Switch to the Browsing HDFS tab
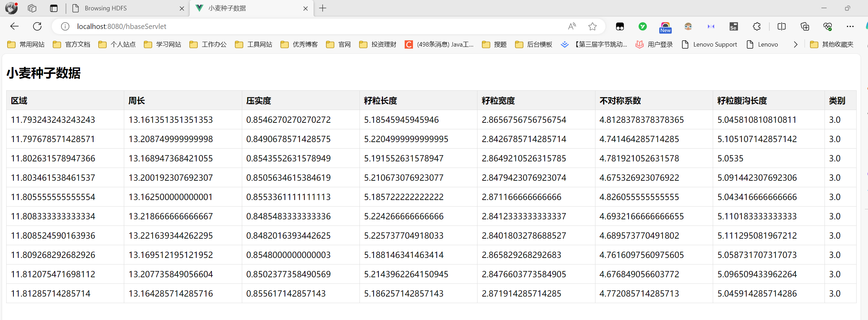 point(128,8)
